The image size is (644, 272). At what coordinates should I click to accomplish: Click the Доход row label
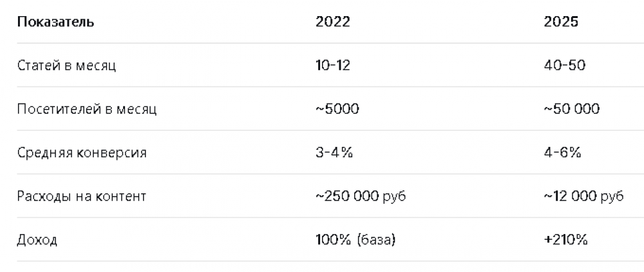click(37, 240)
